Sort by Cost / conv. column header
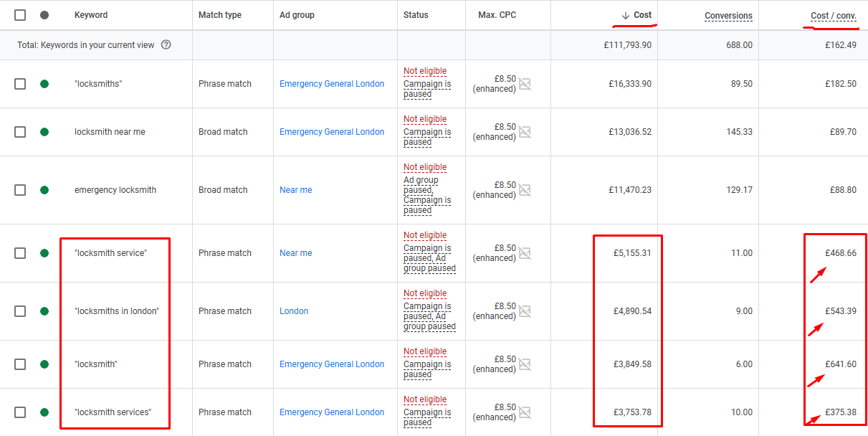868x436 pixels. (833, 16)
